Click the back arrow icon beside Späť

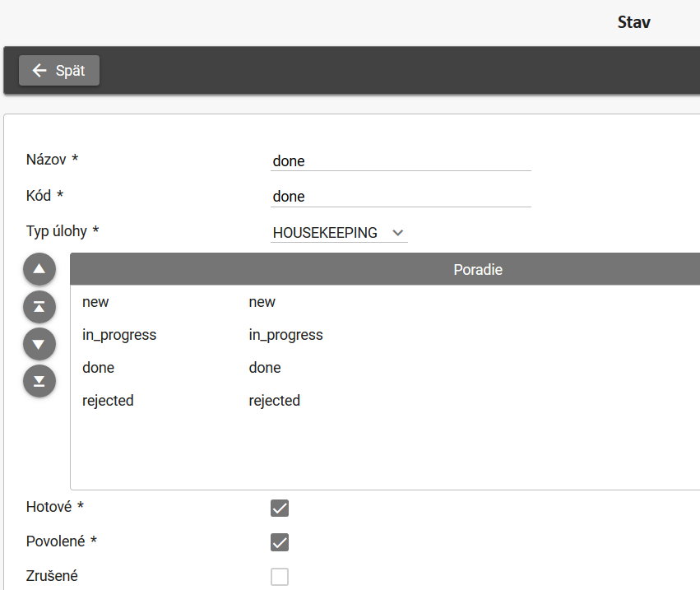[x=39, y=71]
